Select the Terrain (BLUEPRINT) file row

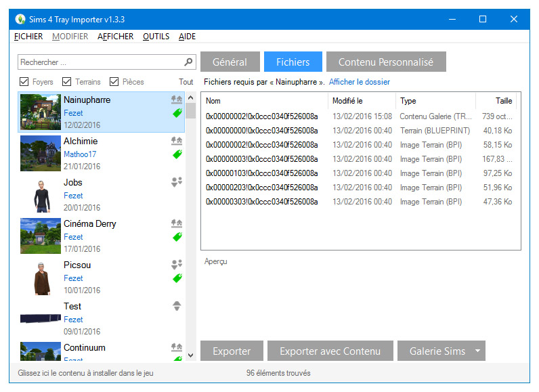click(x=359, y=131)
